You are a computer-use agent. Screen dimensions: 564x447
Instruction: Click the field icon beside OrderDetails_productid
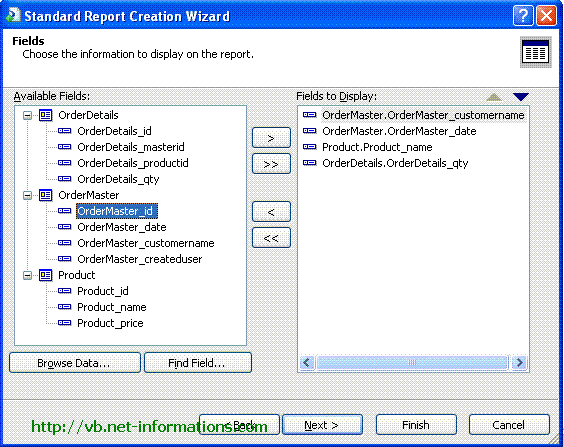65,163
